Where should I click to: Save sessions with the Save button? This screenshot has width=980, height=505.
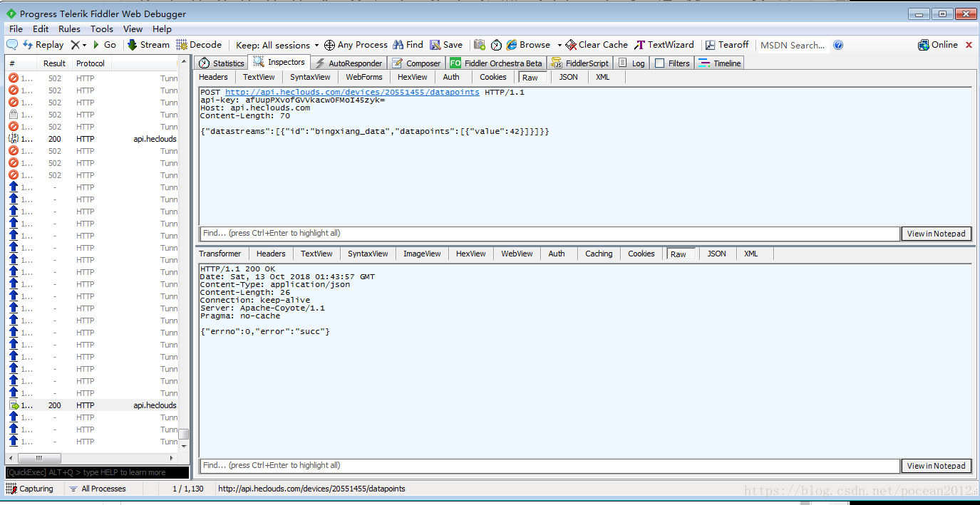pos(446,45)
